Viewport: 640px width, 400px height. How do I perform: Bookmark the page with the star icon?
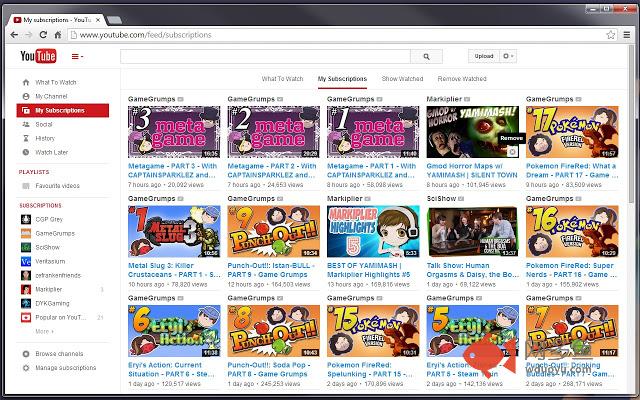(611, 35)
